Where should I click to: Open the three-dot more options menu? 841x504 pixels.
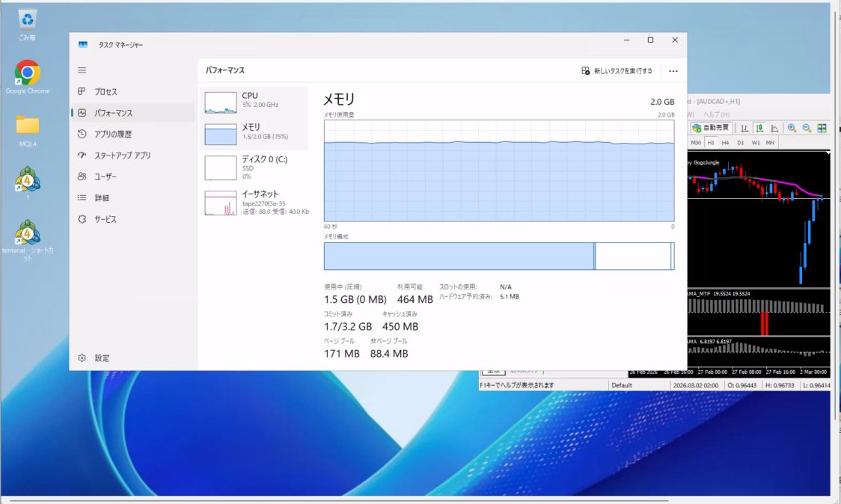pyautogui.click(x=673, y=71)
